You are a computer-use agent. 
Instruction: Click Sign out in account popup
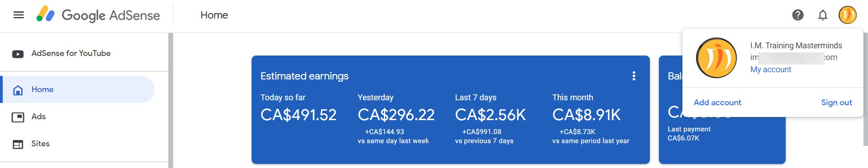point(836,103)
